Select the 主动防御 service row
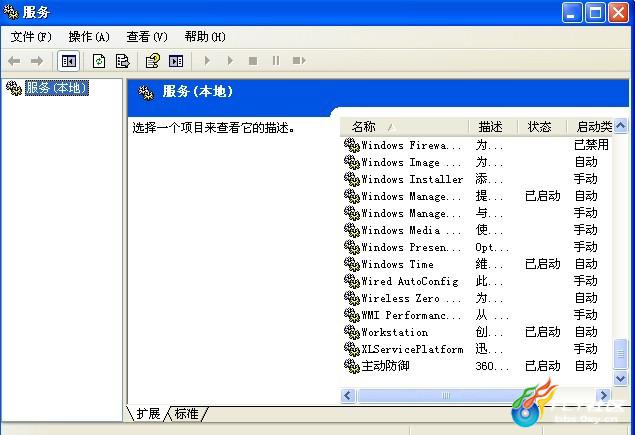This screenshot has height=435, width=635. coord(477,366)
